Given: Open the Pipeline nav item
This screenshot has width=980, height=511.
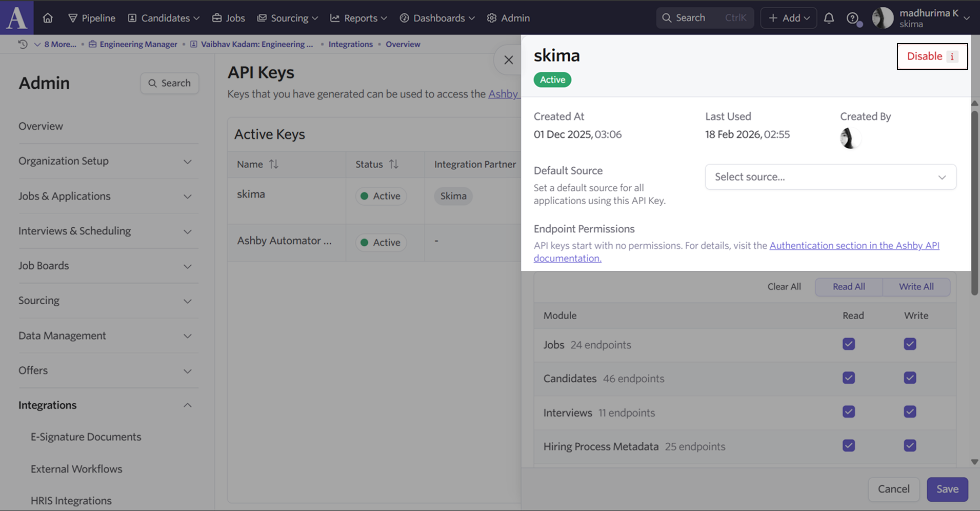Looking at the screenshot, I should click(92, 18).
